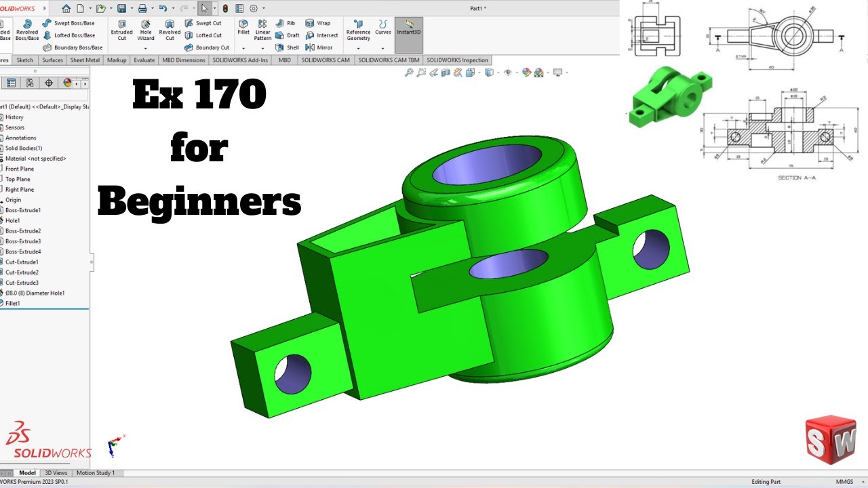Screen dimensions: 868x488
Task: Click the Print icon
Action: 142,9
